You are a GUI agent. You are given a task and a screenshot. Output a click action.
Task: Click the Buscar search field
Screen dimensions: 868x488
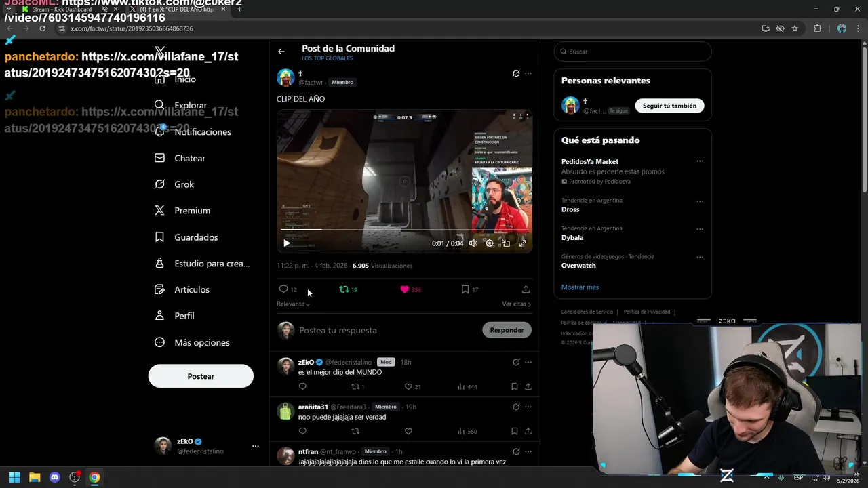click(633, 52)
